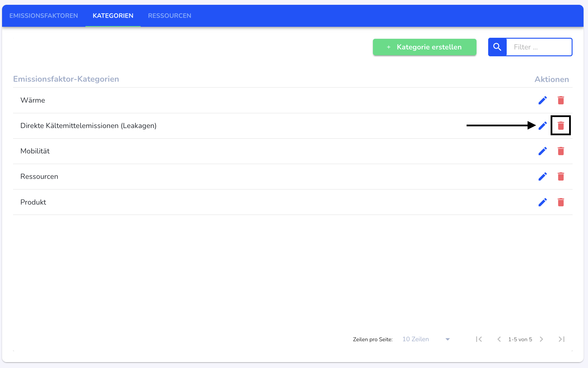Go to first page of results
This screenshot has height=368, width=588.
coord(479,339)
